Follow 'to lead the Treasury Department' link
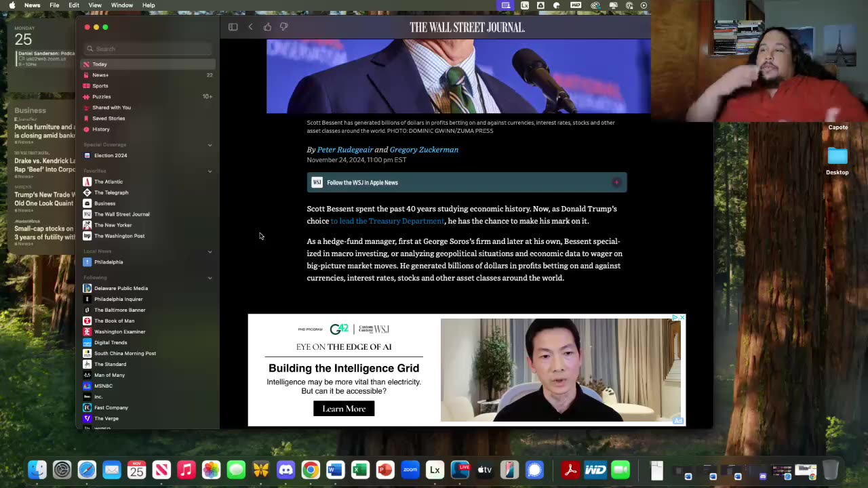The height and width of the screenshot is (488, 868). 388,221
